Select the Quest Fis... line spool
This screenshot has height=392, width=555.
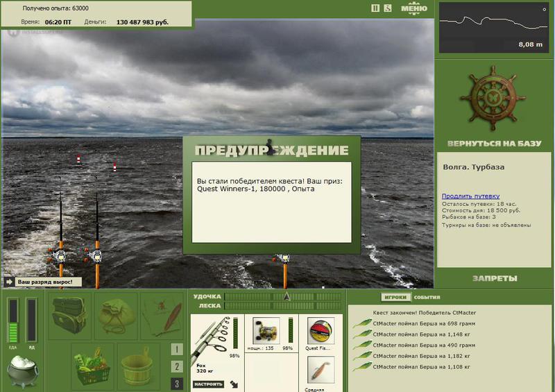point(321,331)
